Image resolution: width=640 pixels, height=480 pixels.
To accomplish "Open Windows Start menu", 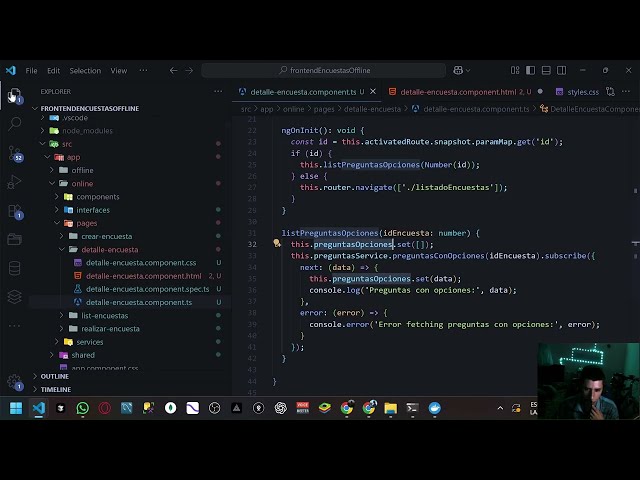I will pos(16,408).
